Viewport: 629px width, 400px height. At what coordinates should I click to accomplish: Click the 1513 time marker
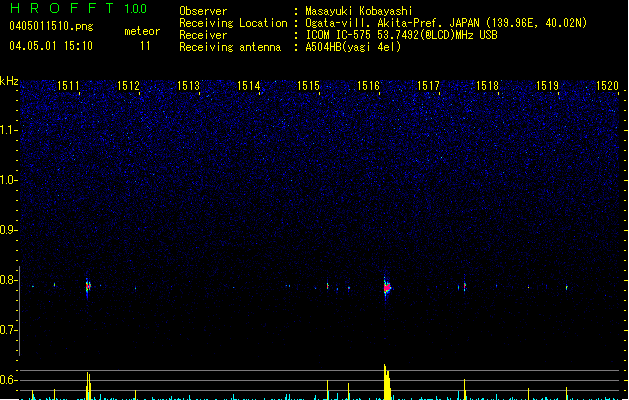(188, 86)
